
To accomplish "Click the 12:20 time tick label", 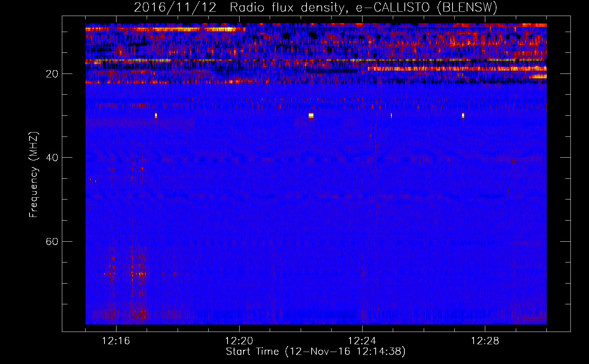I will (x=239, y=341).
